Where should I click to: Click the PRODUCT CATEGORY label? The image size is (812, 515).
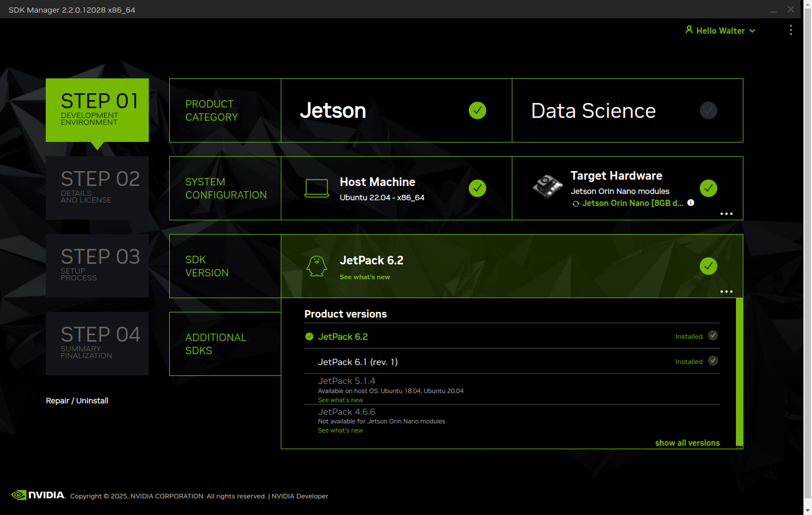[x=212, y=110]
